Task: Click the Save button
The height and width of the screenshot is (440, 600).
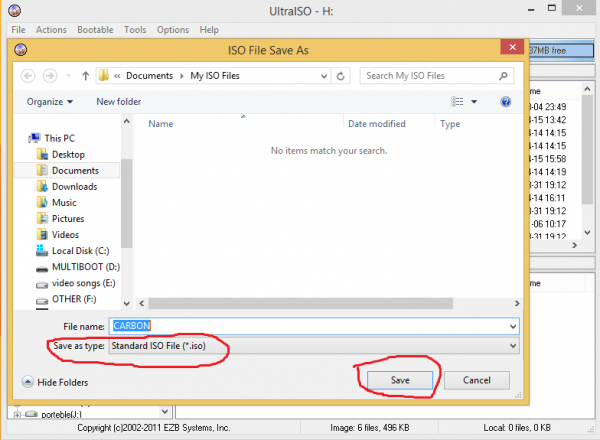Action: click(400, 380)
